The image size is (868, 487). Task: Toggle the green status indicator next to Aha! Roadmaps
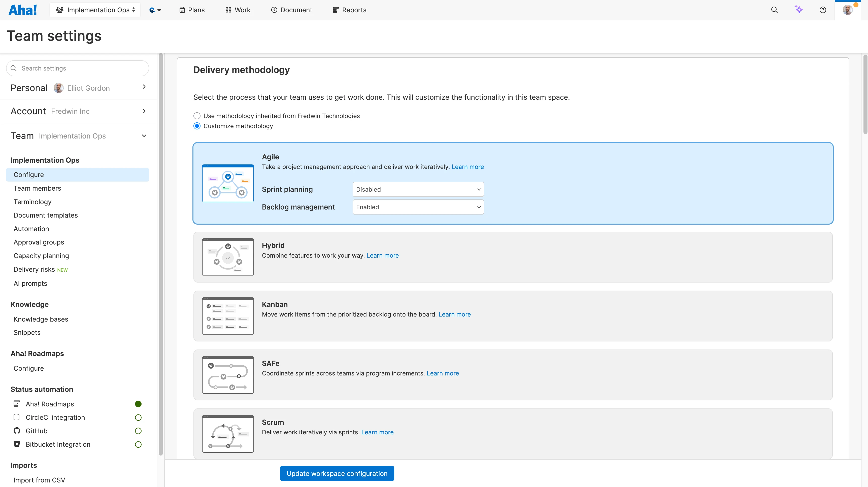tap(138, 404)
